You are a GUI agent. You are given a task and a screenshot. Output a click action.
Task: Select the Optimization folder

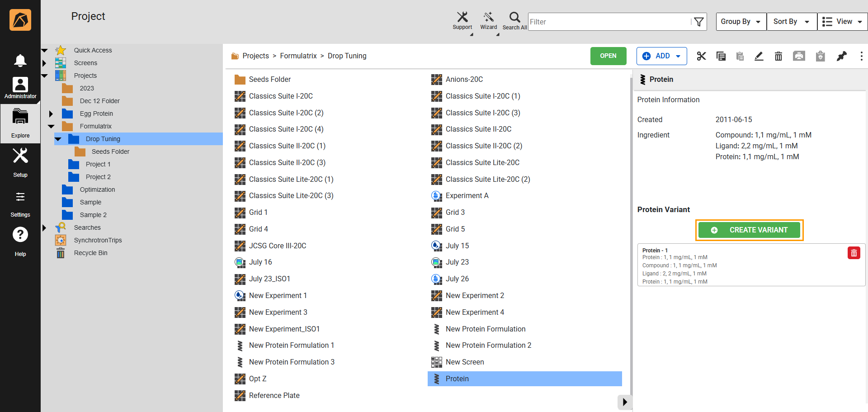click(x=97, y=189)
